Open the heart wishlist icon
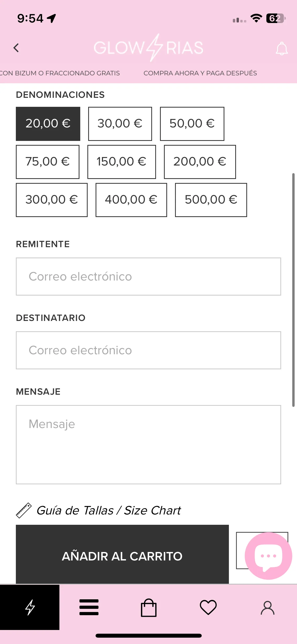This screenshot has height=644, width=297. point(208,607)
